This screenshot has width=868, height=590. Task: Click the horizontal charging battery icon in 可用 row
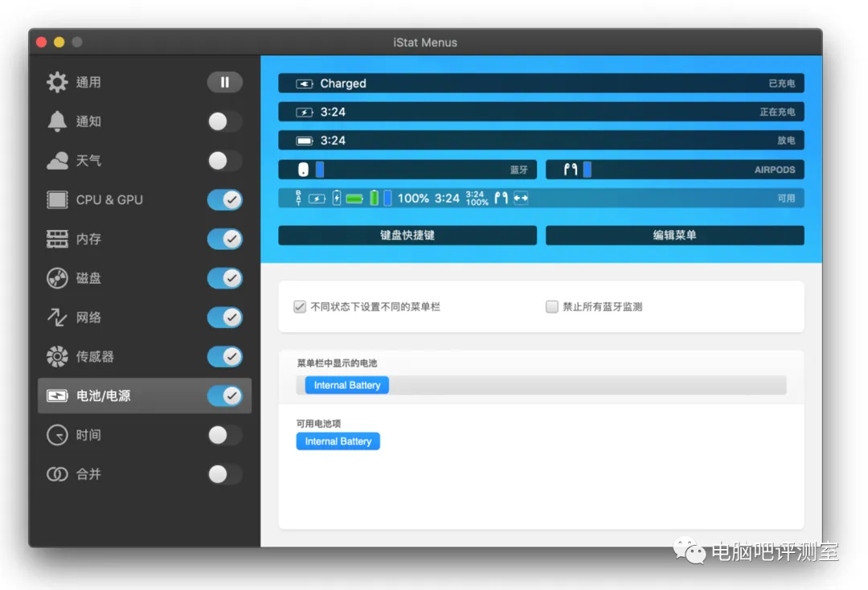point(317,199)
